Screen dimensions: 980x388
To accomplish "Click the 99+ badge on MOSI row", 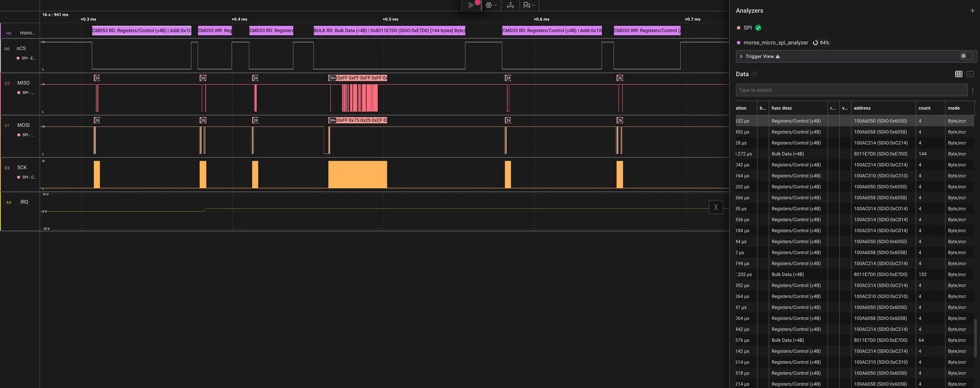I will (x=332, y=120).
